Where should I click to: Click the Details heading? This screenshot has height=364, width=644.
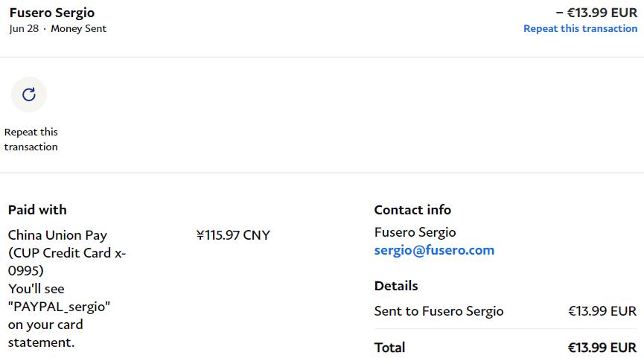point(396,286)
